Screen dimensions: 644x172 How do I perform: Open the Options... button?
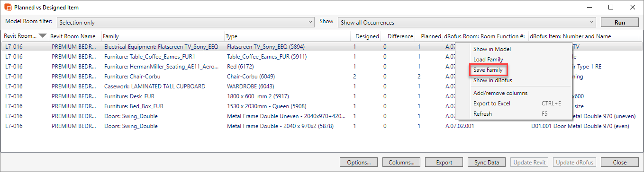(359, 163)
